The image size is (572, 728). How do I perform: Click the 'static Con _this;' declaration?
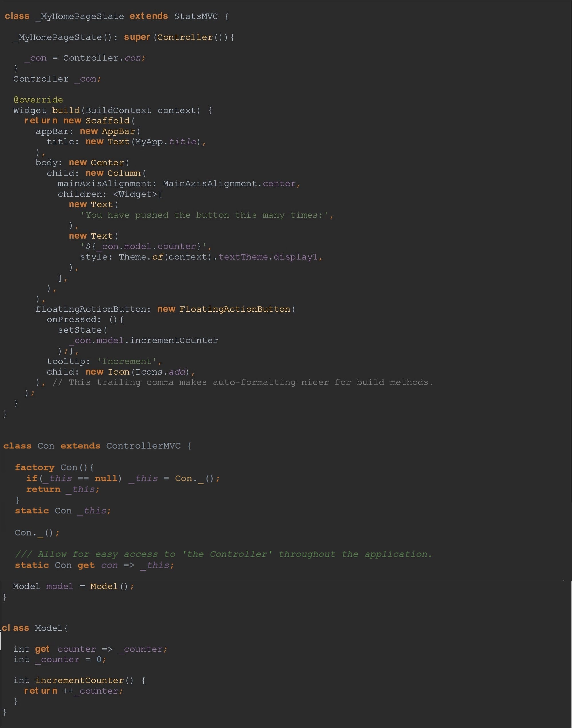(63, 511)
